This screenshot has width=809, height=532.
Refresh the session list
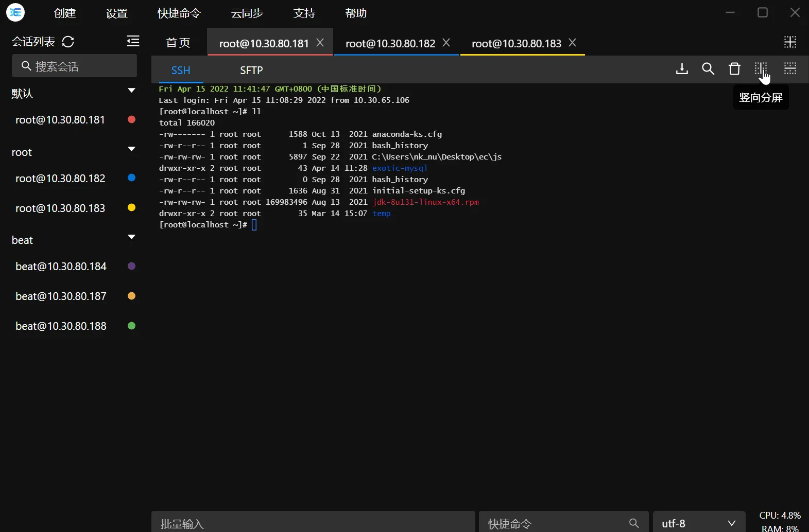(68, 42)
